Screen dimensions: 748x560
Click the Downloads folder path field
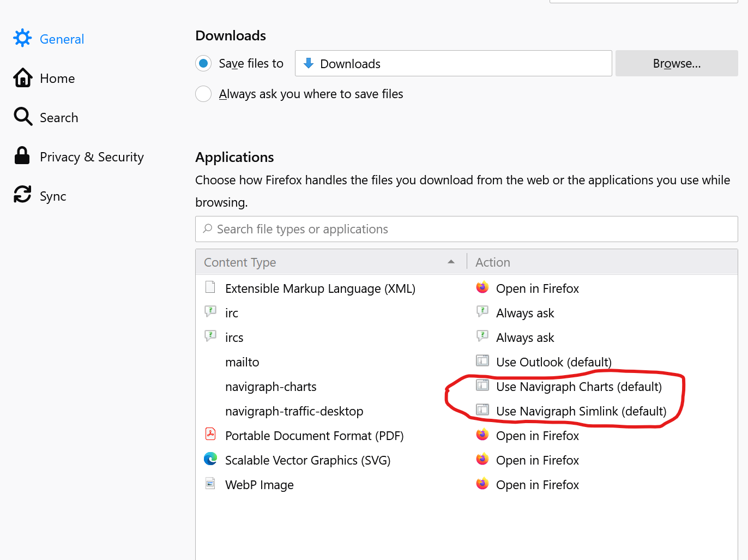pyautogui.click(x=453, y=64)
